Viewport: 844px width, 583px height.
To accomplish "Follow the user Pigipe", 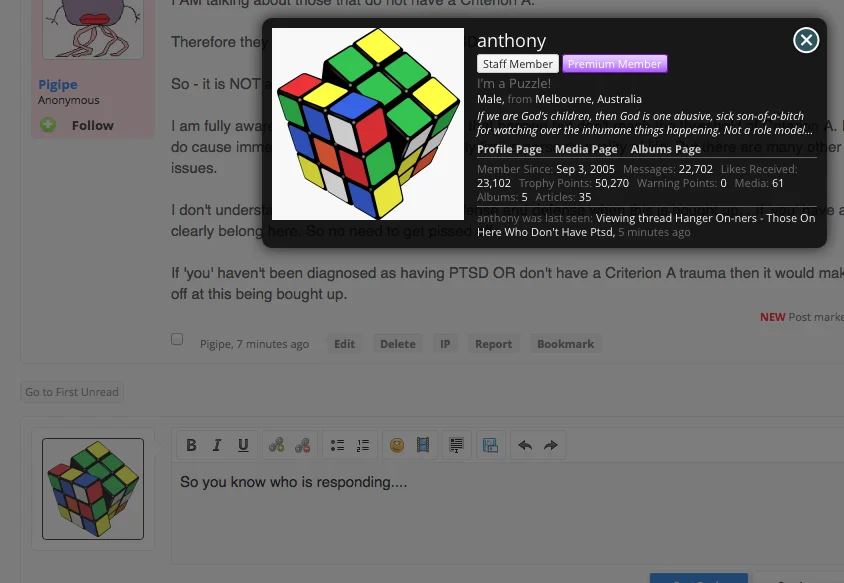I will pos(93,125).
